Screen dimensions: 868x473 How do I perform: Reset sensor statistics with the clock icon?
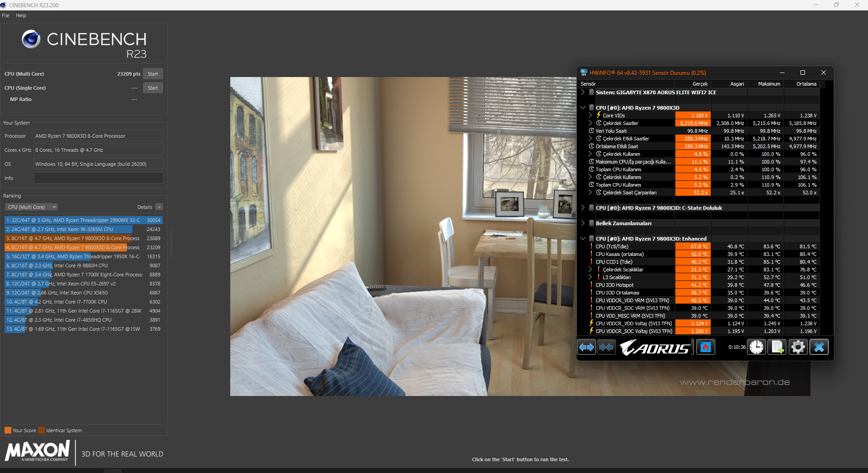pos(756,348)
